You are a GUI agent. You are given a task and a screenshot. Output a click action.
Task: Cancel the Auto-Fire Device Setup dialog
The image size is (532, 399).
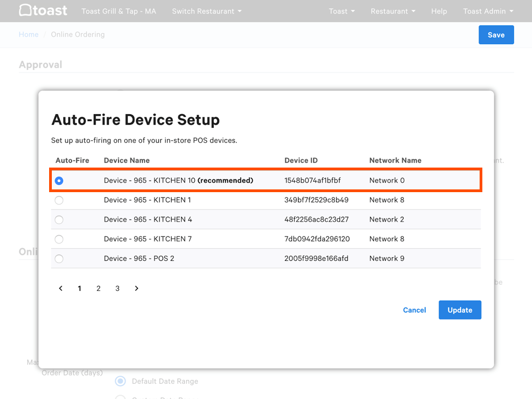(x=414, y=309)
